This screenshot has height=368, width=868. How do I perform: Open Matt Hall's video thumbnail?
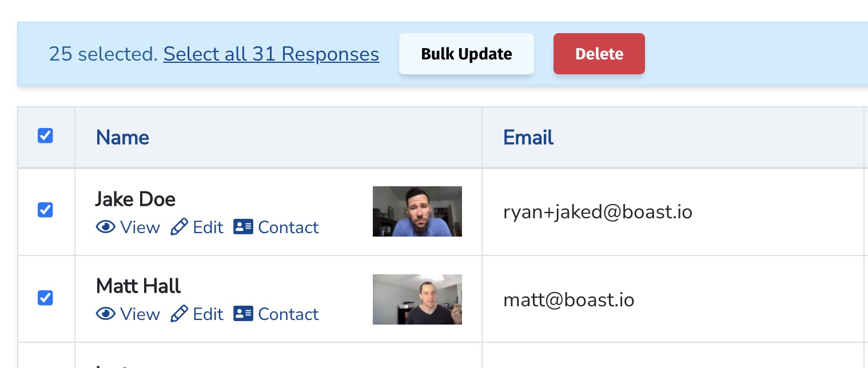(417, 299)
